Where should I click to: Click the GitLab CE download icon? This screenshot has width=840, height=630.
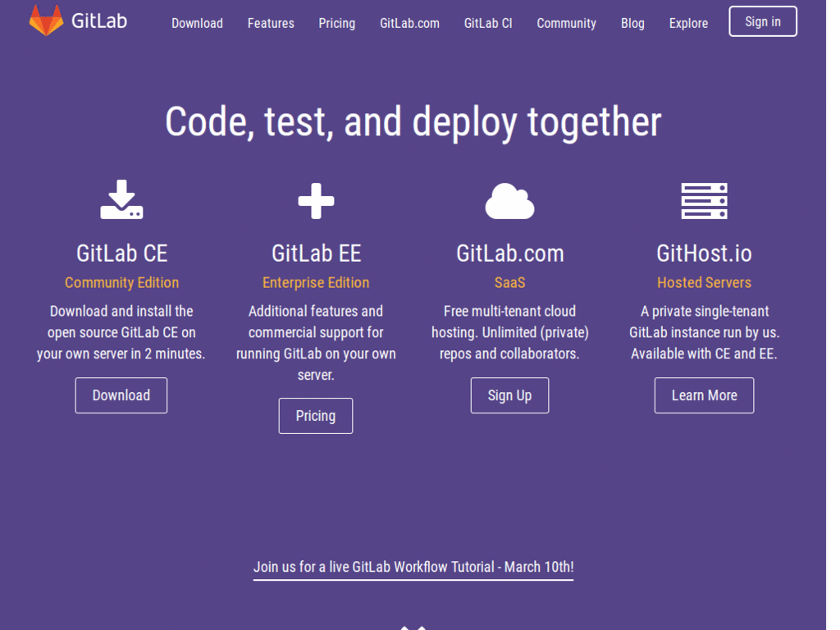pos(121,199)
